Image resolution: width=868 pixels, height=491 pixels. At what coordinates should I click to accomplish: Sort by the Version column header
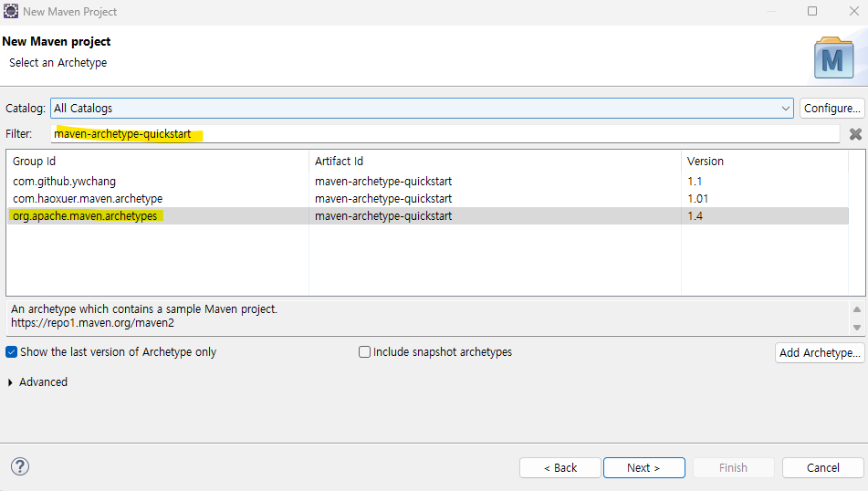[x=765, y=162]
